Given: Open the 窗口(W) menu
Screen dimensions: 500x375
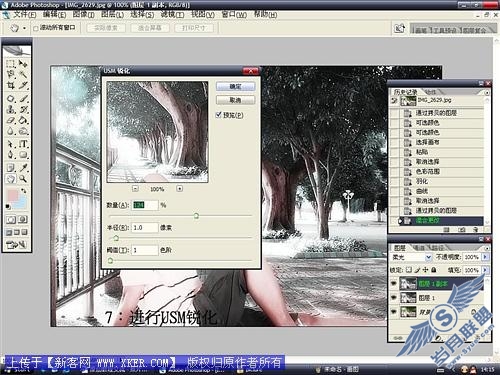Looking at the screenshot, I should click(234, 15).
